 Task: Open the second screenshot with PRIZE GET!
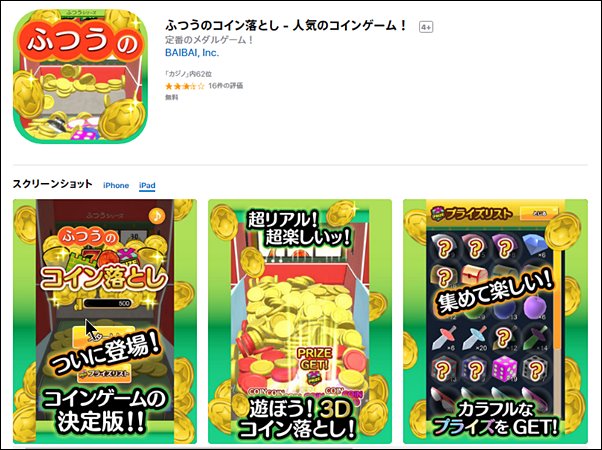pos(300,321)
